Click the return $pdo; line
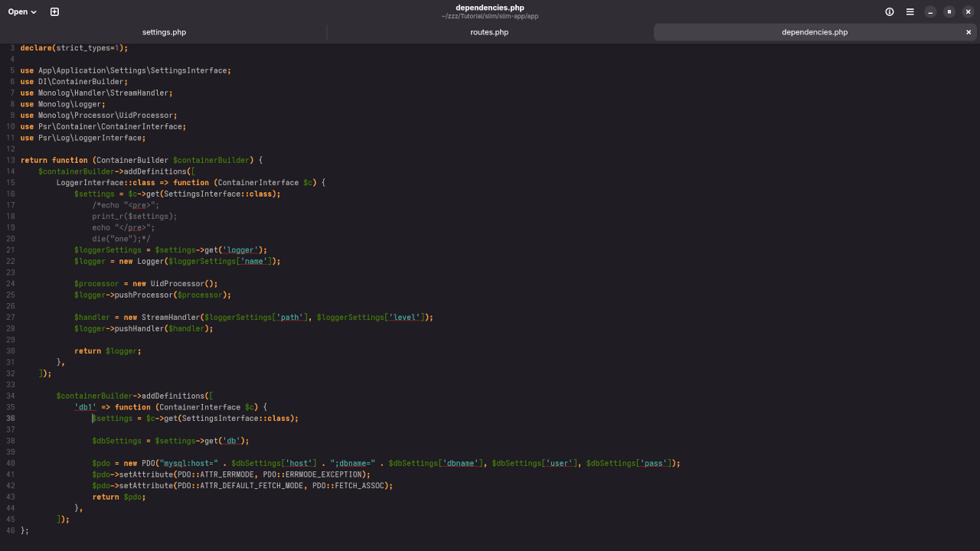This screenshot has height=551, width=980. tap(119, 497)
